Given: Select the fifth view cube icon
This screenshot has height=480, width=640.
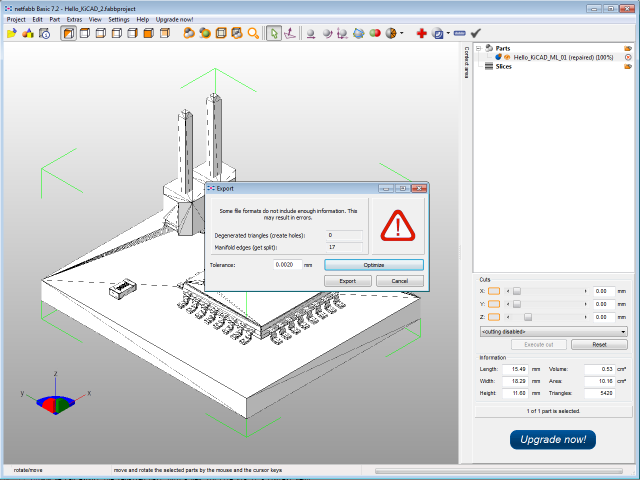Looking at the screenshot, I should point(133,33).
